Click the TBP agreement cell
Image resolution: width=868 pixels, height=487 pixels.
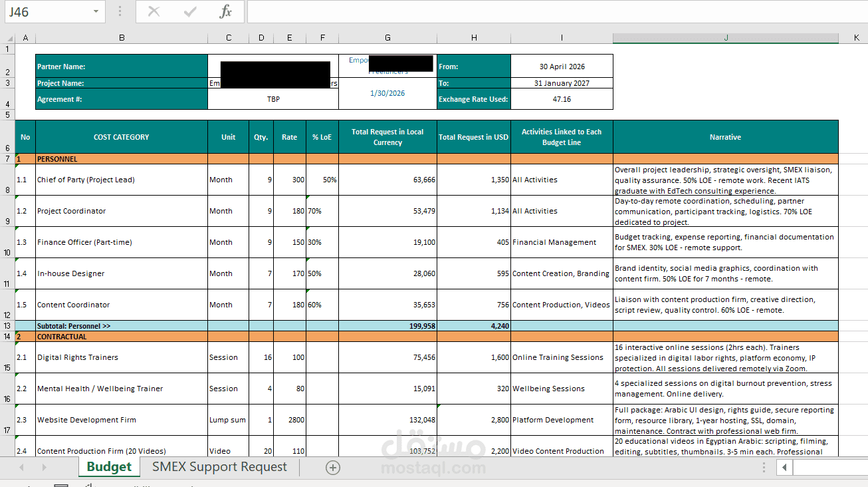coord(273,99)
